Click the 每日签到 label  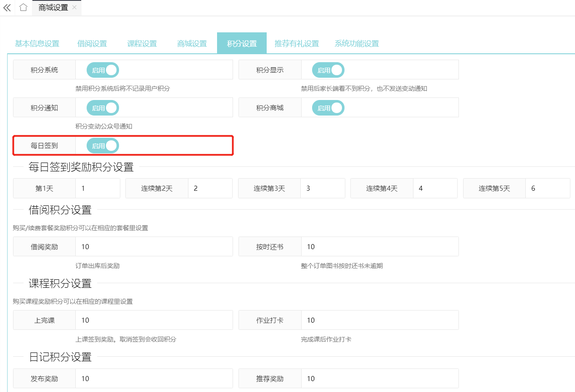(x=44, y=146)
